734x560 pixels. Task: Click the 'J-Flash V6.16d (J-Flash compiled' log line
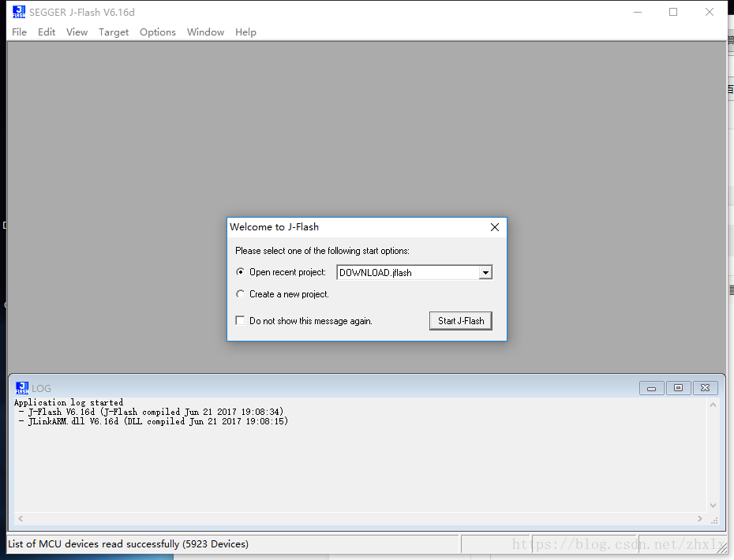click(x=152, y=412)
